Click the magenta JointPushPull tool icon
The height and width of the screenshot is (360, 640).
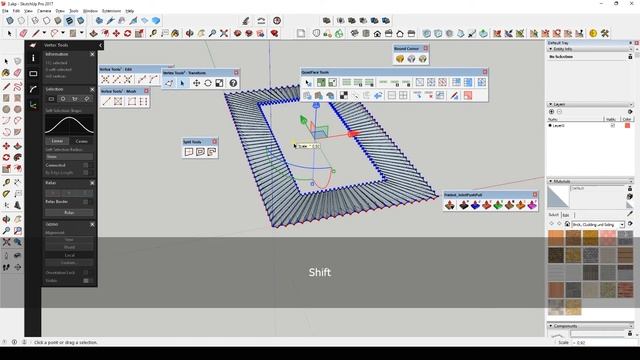532,205
